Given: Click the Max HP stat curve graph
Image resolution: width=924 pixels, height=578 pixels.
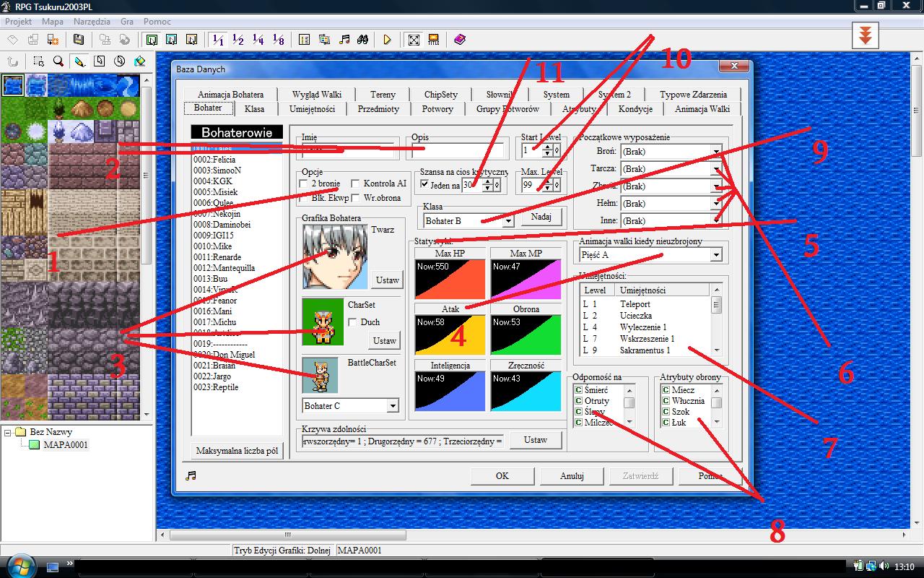Looking at the screenshot, I should pos(450,280).
